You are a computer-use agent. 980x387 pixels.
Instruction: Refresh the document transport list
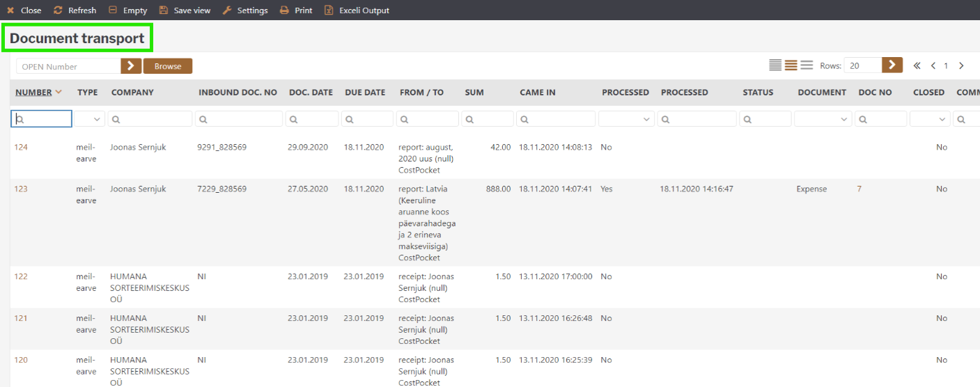coord(75,10)
